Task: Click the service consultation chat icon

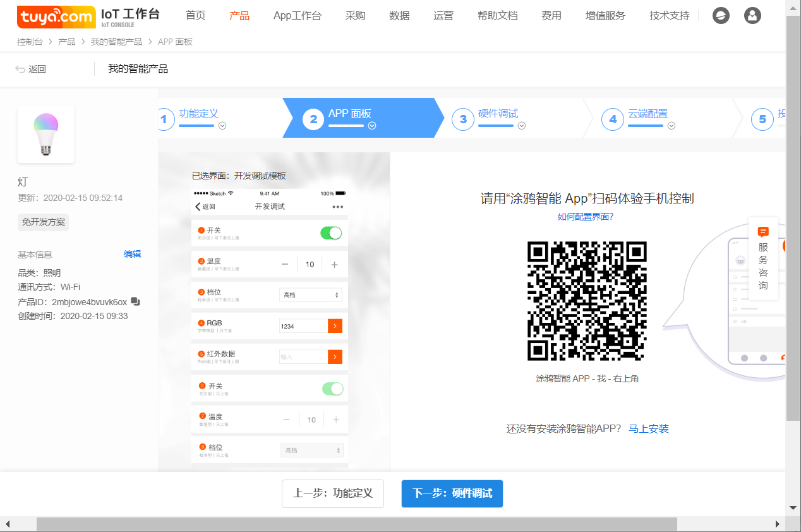Action: [763, 232]
